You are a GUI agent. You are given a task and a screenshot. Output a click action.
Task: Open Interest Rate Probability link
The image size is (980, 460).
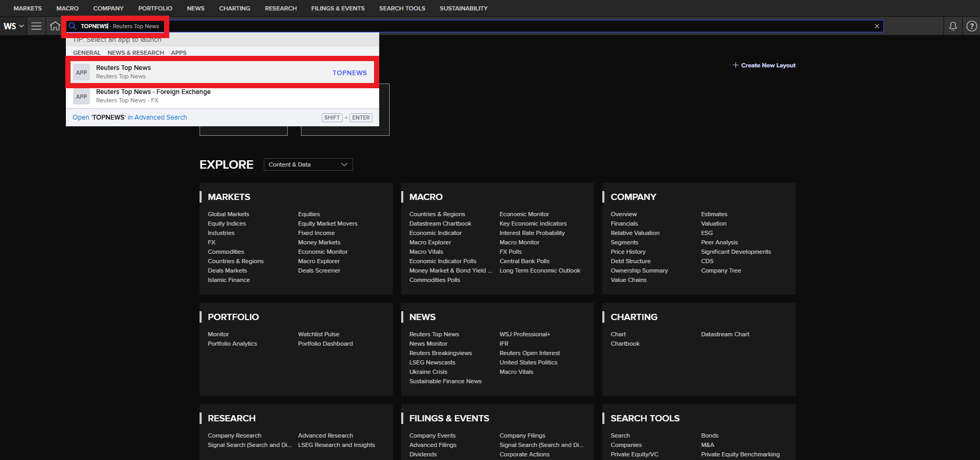(532, 233)
